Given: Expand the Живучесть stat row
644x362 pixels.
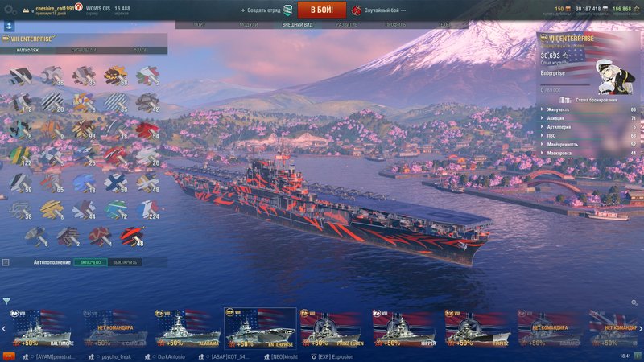Looking at the screenshot, I should coord(588,109).
